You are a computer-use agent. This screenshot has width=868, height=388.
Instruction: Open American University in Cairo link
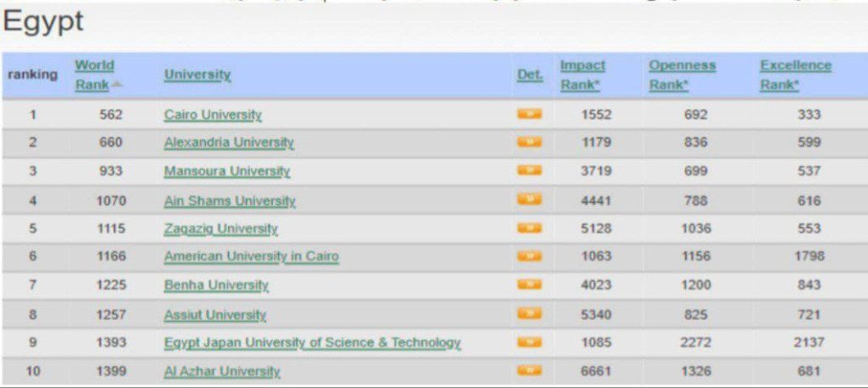click(x=251, y=257)
